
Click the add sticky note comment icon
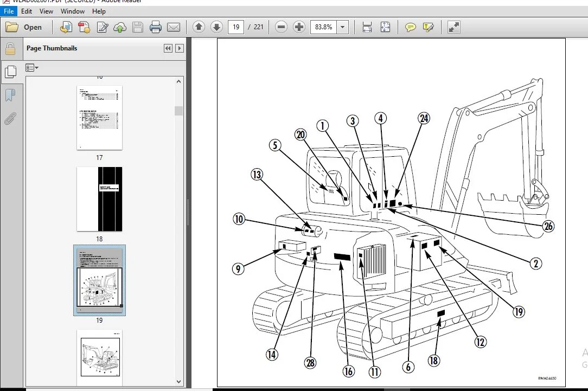[411, 27]
